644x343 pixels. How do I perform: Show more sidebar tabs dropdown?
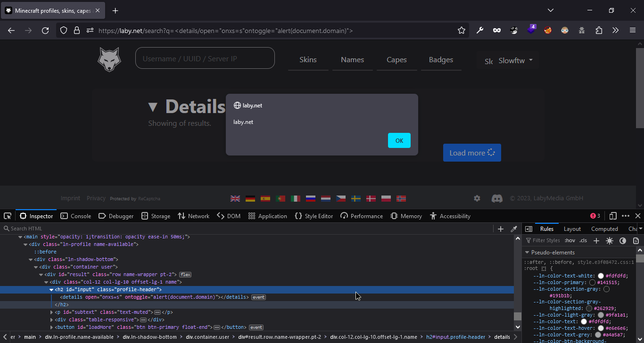tap(640, 229)
